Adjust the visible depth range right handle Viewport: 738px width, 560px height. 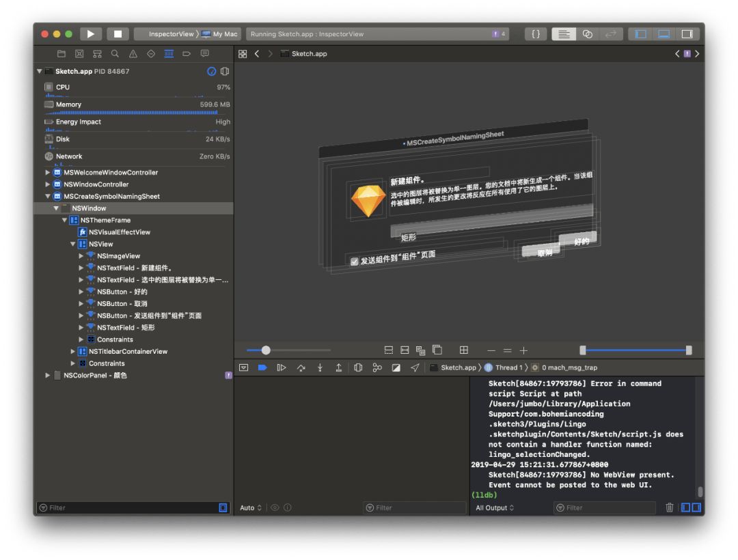click(689, 350)
